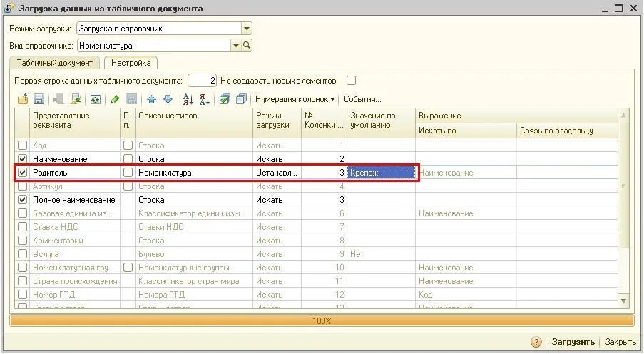
Task: Select the Комментарий row name
Action: [74, 241]
